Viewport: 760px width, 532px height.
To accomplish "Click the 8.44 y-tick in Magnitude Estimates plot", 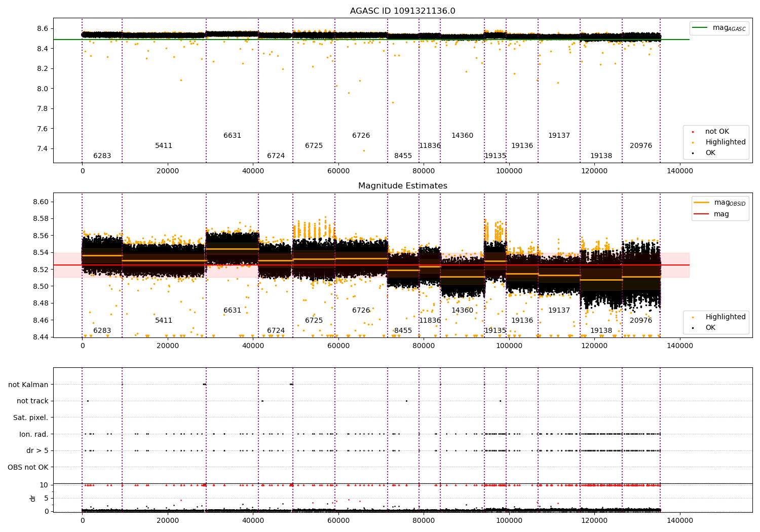I will pyautogui.click(x=40, y=337).
